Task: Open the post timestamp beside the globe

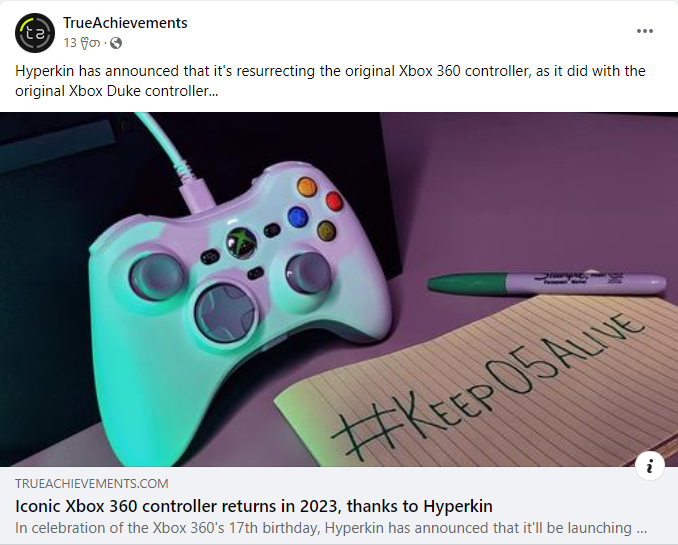Action: pos(82,43)
